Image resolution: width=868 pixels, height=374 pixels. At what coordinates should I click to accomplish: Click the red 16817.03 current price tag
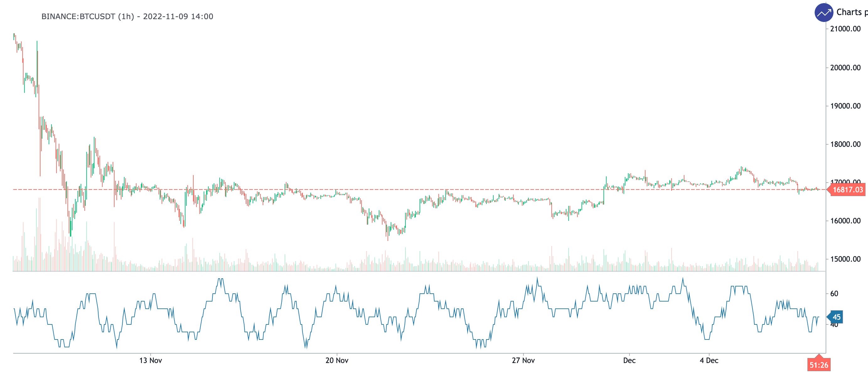tap(847, 190)
